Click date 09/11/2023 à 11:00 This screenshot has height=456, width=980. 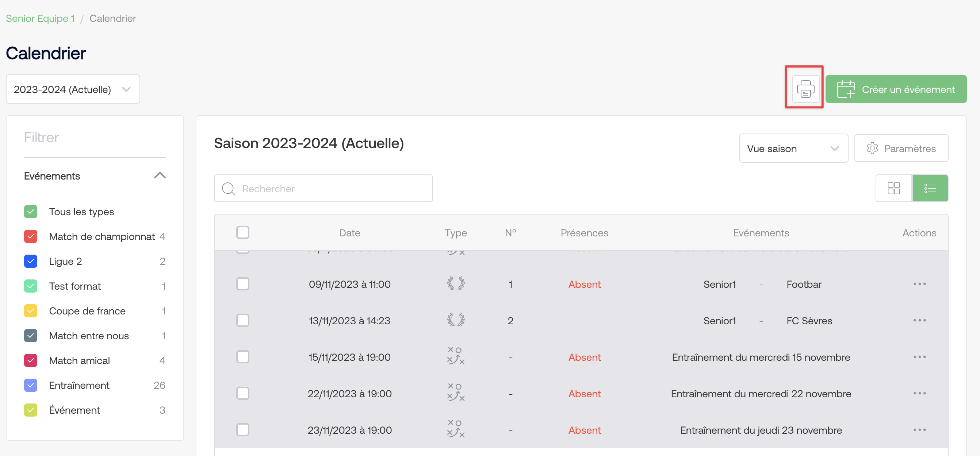349,284
